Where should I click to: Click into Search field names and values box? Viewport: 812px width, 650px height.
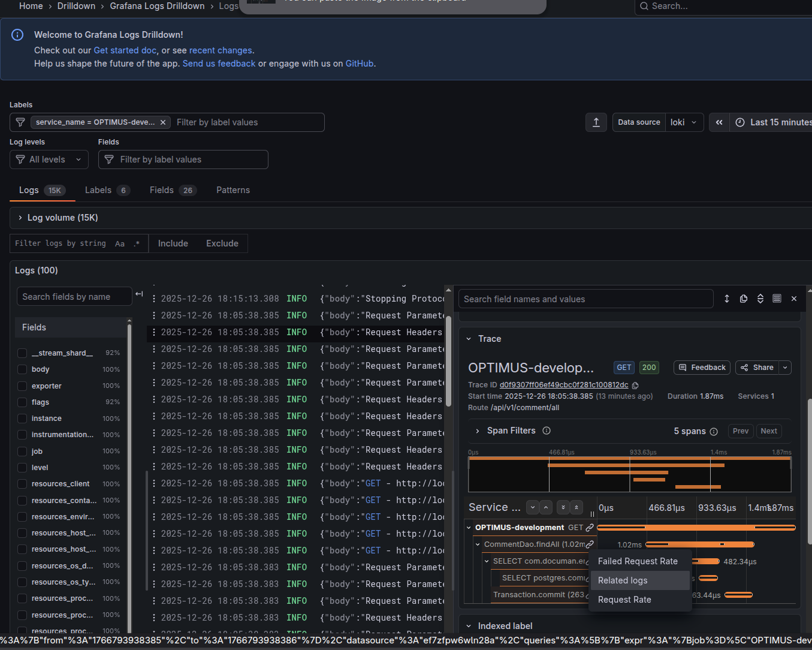[585, 299]
